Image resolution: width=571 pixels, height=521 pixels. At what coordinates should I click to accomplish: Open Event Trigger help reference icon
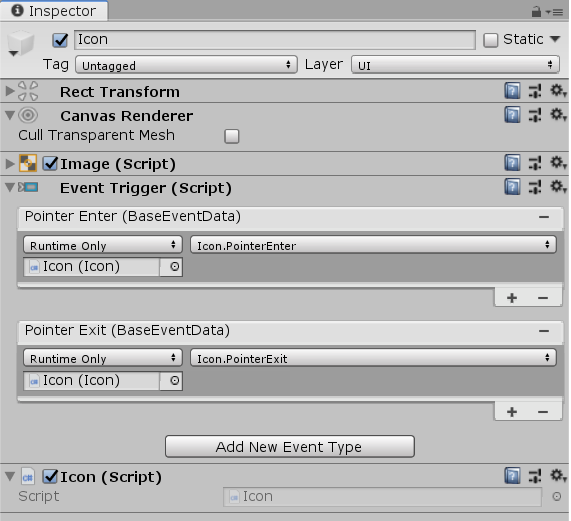pyautogui.click(x=512, y=187)
